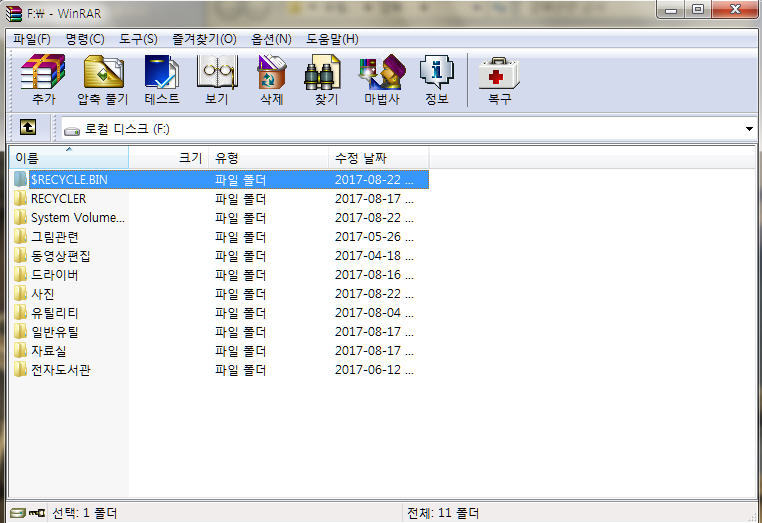762x523 pixels.
Task: Click the 로컬 디스크 (F:) address field
Action: click(408, 129)
